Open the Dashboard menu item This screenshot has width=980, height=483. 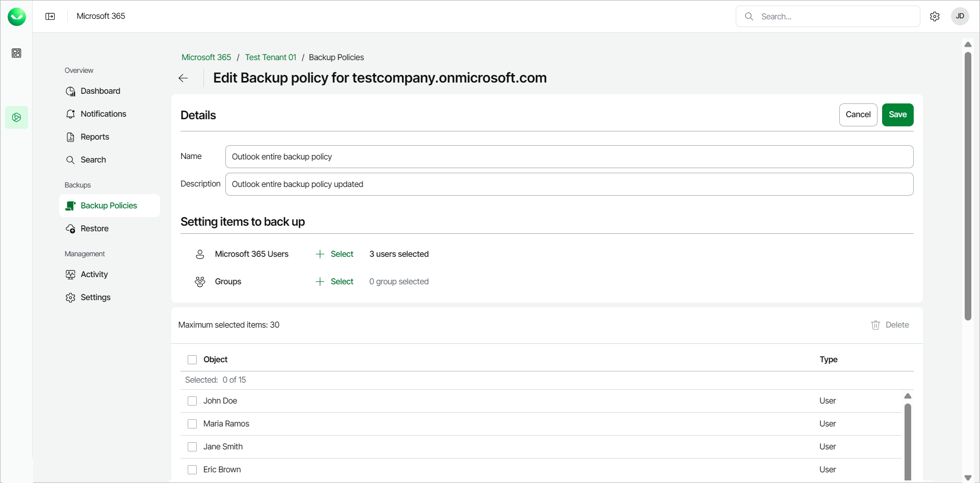tap(100, 91)
